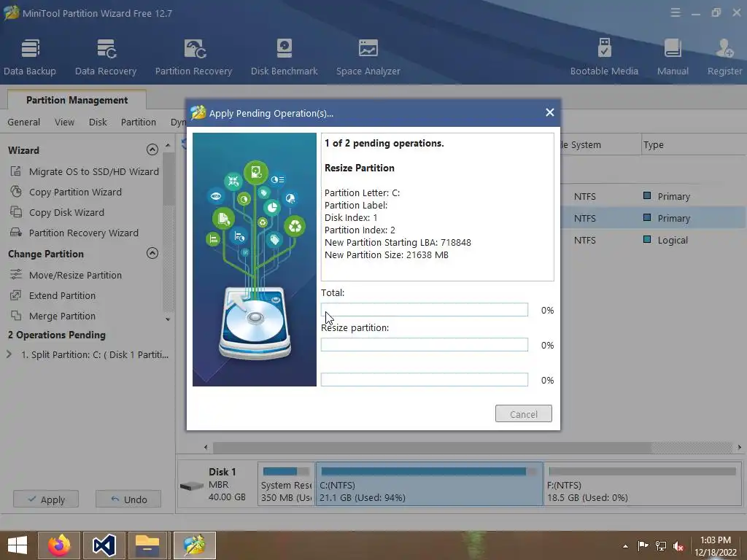Click the Register icon
Screen dimensions: 747x560
724,49
